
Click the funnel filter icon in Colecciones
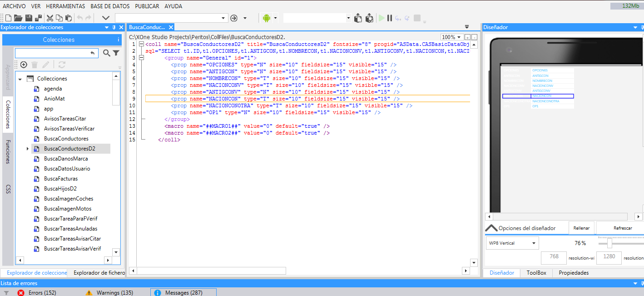[x=116, y=53]
